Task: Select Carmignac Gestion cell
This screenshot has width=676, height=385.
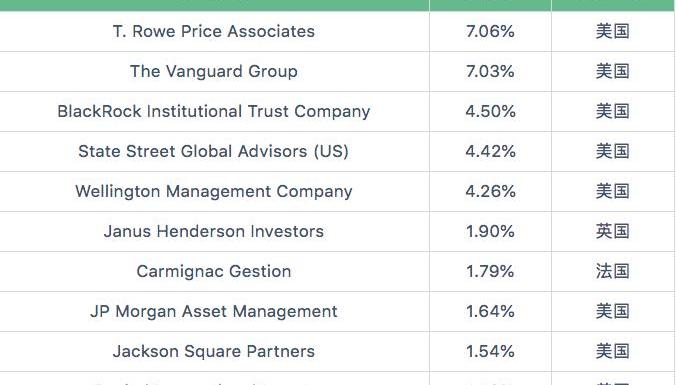Action: (214, 272)
